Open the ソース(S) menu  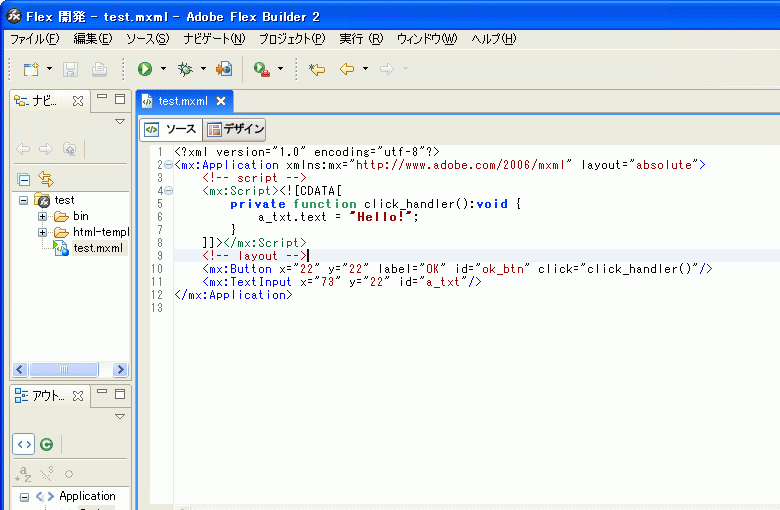click(147, 39)
